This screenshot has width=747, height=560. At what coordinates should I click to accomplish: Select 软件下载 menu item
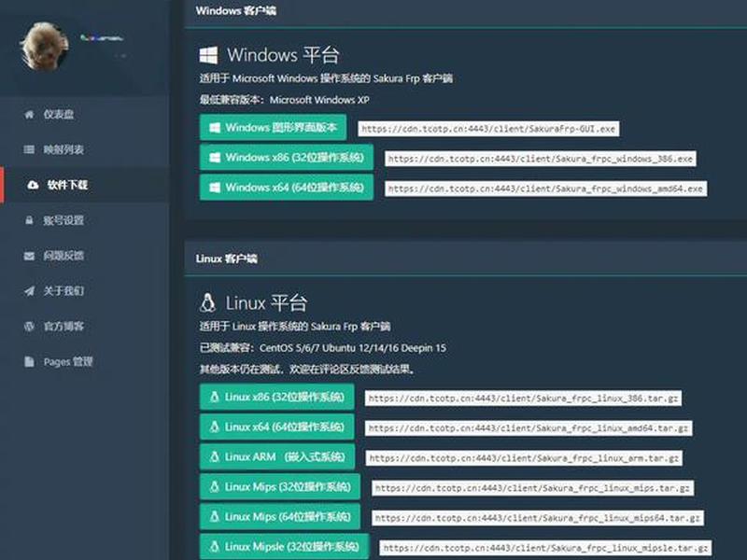(85, 185)
